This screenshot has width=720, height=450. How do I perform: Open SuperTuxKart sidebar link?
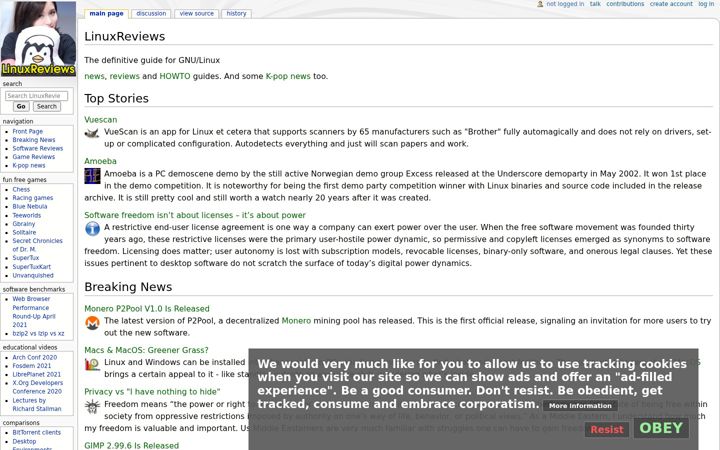click(x=32, y=266)
